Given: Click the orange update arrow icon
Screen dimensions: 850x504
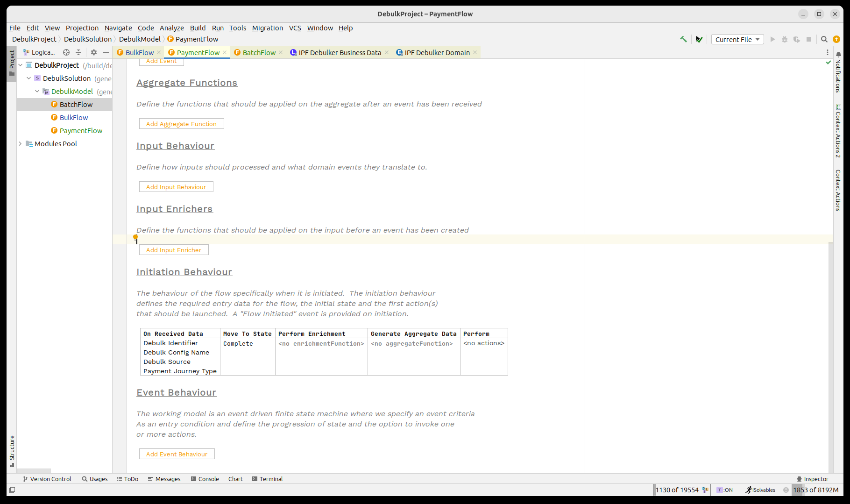Looking at the screenshot, I should [836, 39].
